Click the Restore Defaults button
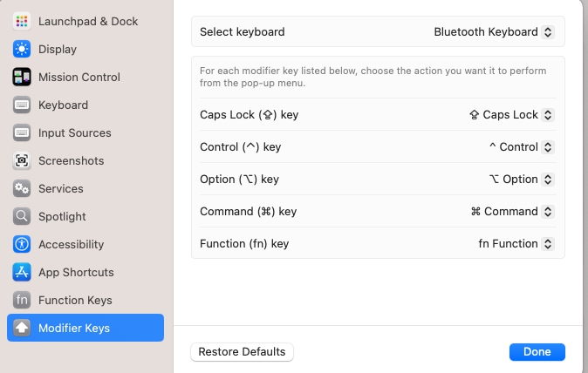This screenshot has width=588, height=373. coord(242,352)
